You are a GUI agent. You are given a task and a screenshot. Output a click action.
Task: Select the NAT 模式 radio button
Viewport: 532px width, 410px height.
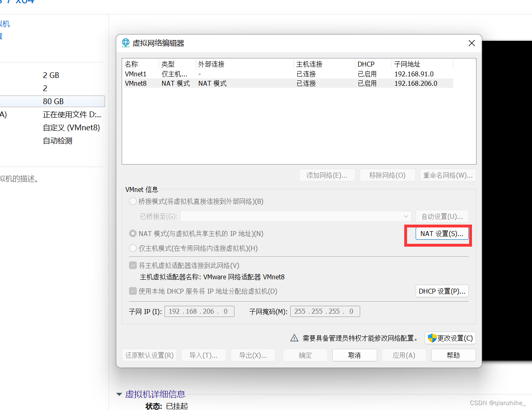click(x=133, y=234)
